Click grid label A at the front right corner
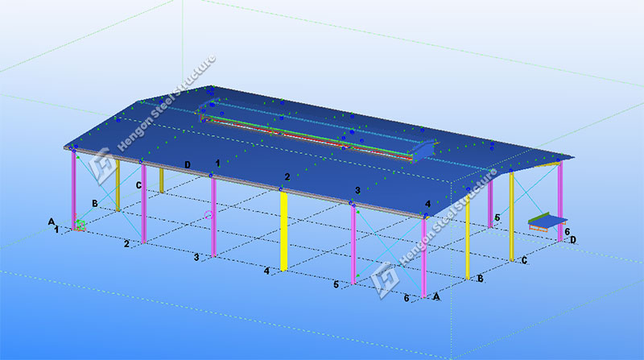This screenshot has height=360, width=644. click(x=436, y=296)
